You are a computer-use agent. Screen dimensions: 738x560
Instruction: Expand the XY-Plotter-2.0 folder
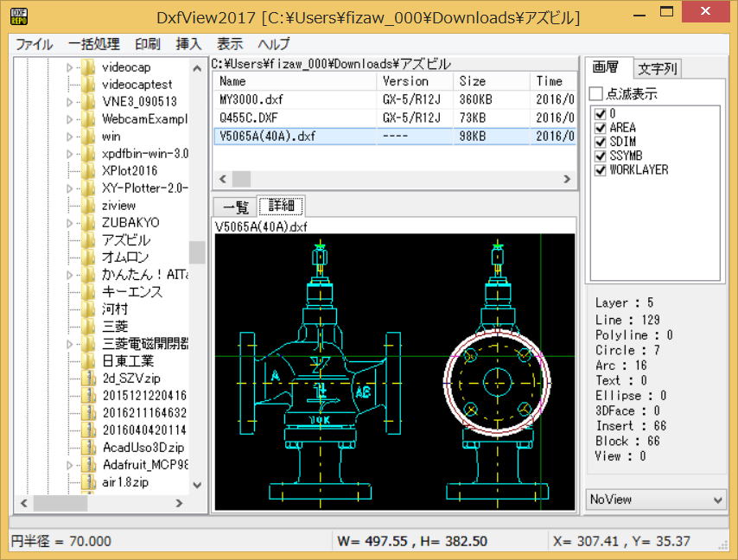[x=70, y=188]
